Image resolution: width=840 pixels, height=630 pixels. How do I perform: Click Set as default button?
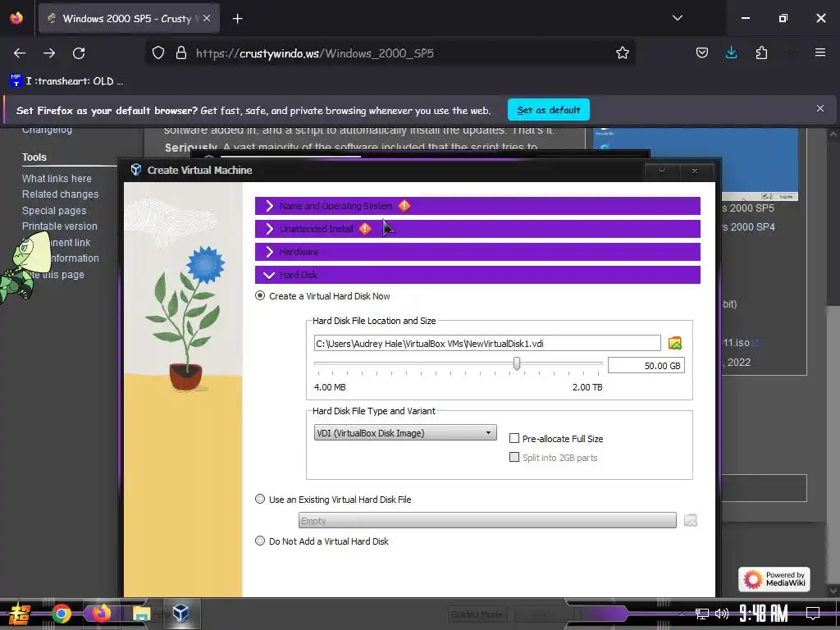pos(549,110)
